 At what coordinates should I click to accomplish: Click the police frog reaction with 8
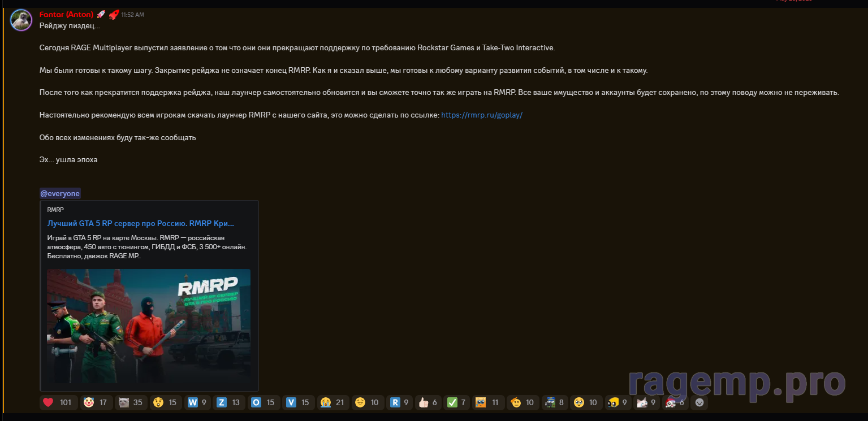555,402
